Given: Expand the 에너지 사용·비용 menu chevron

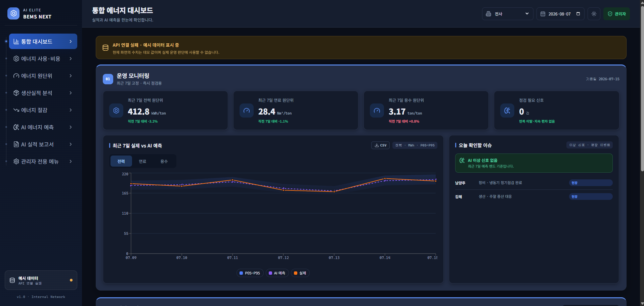Looking at the screenshot, I should point(71,58).
